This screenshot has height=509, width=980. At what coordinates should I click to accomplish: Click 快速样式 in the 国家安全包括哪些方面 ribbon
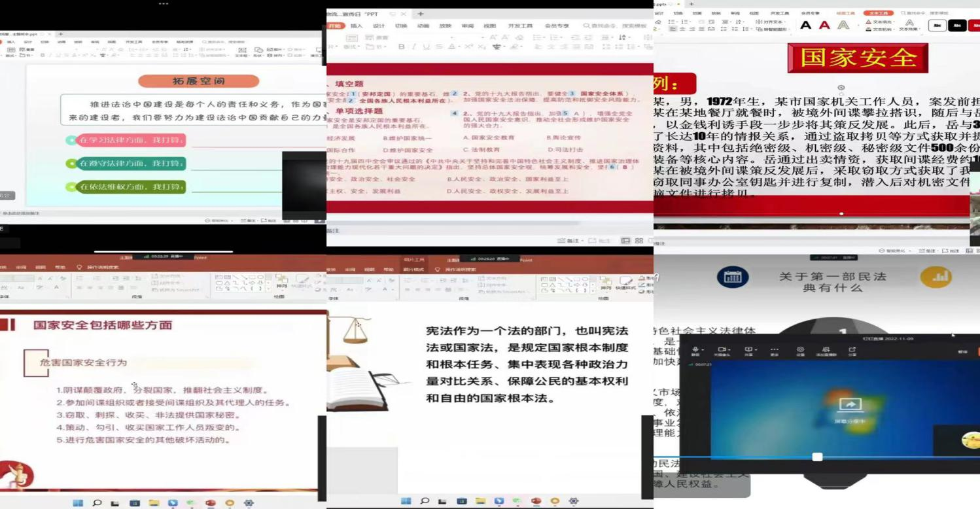[x=302, y=281]
